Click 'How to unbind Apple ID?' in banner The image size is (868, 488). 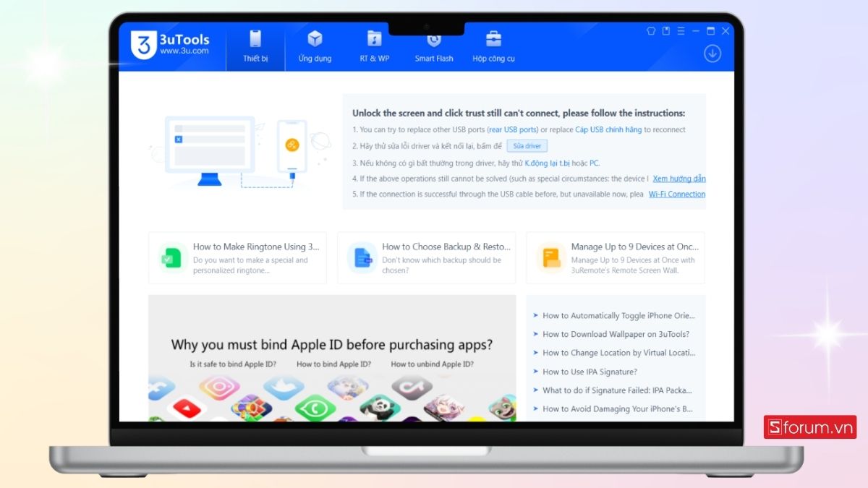pos(433,364)
